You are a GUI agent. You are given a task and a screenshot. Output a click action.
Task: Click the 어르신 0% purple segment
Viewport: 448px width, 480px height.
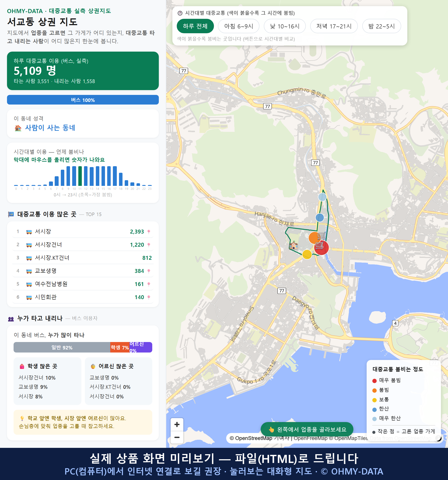[141, 347]
